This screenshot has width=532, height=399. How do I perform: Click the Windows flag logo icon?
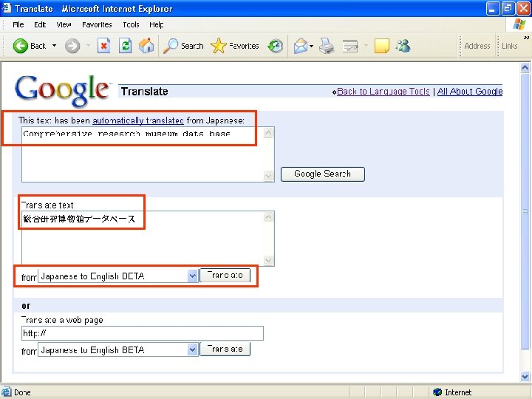(519, 24)
